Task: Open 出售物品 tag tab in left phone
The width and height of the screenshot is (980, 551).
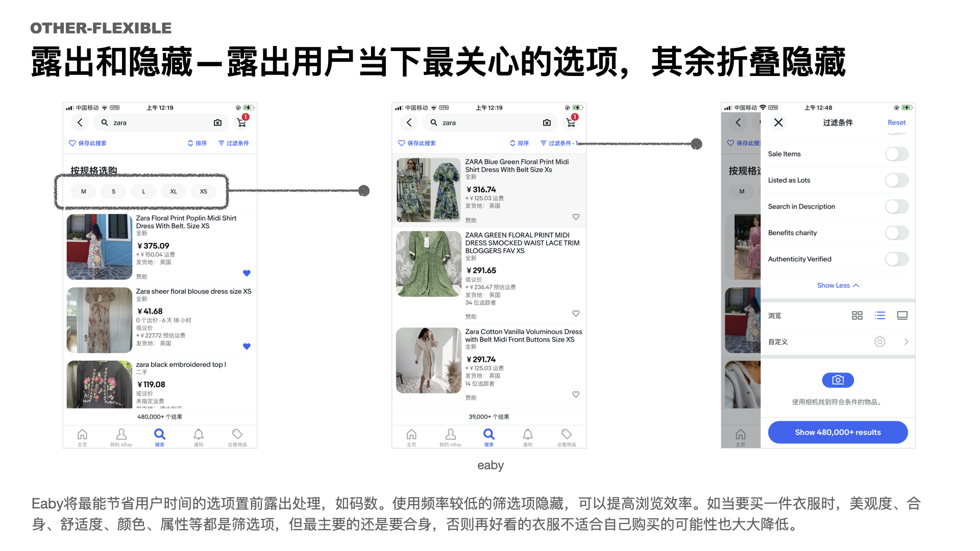Action: click(x=237, y=437)
